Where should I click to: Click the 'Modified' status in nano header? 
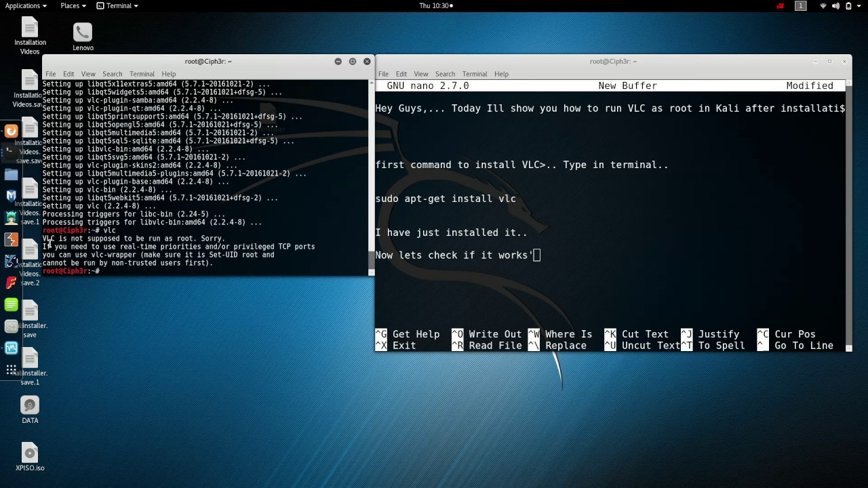click(810, 86)
